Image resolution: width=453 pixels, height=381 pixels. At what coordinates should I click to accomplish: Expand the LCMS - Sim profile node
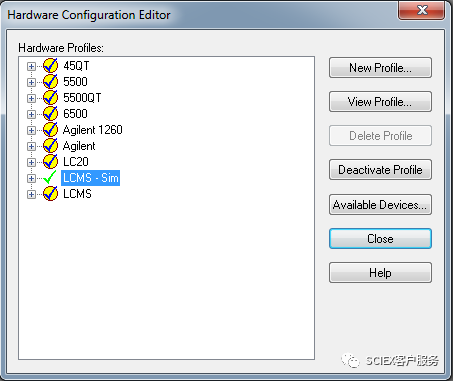click(31, 178)
